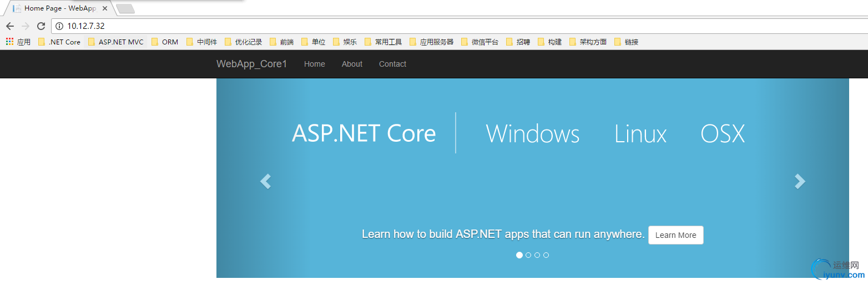The width and height of the screenshot is (868, 284).
Task: Open the 架构方面 bookmark folder
Action: 588,42
